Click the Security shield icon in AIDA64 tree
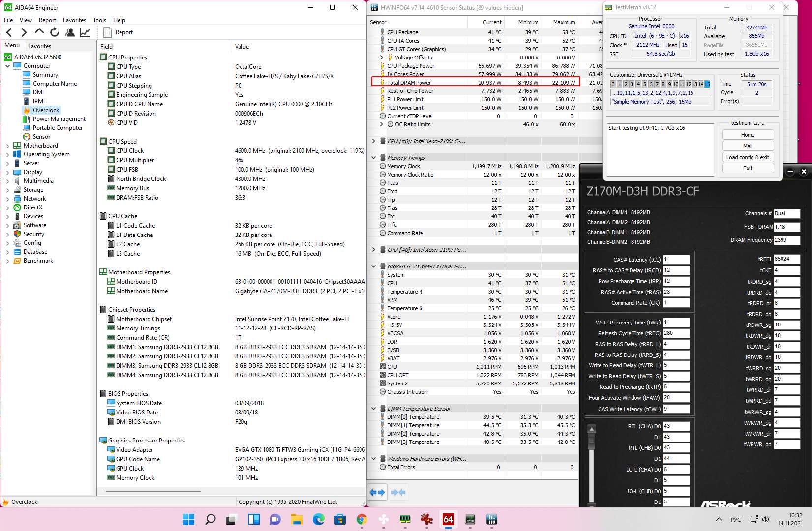This screenshot has height=531, width=812. tap(17, 234)
